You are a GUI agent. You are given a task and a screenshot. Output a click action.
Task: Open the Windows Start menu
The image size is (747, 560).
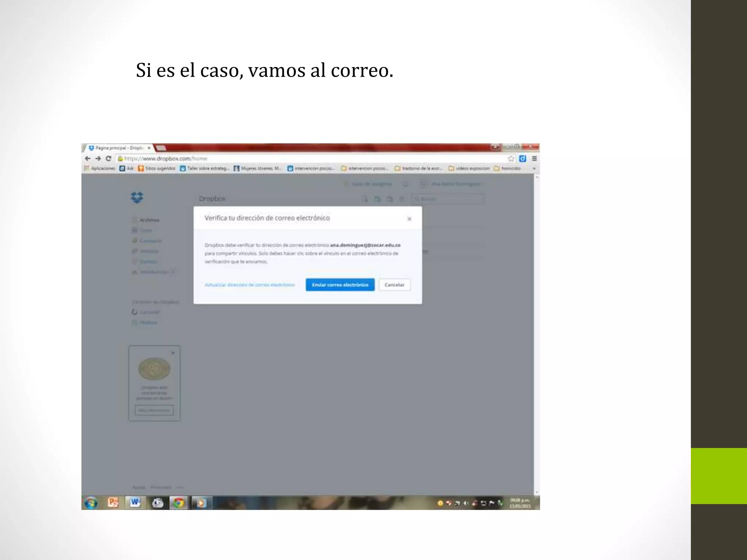(91, 503)
